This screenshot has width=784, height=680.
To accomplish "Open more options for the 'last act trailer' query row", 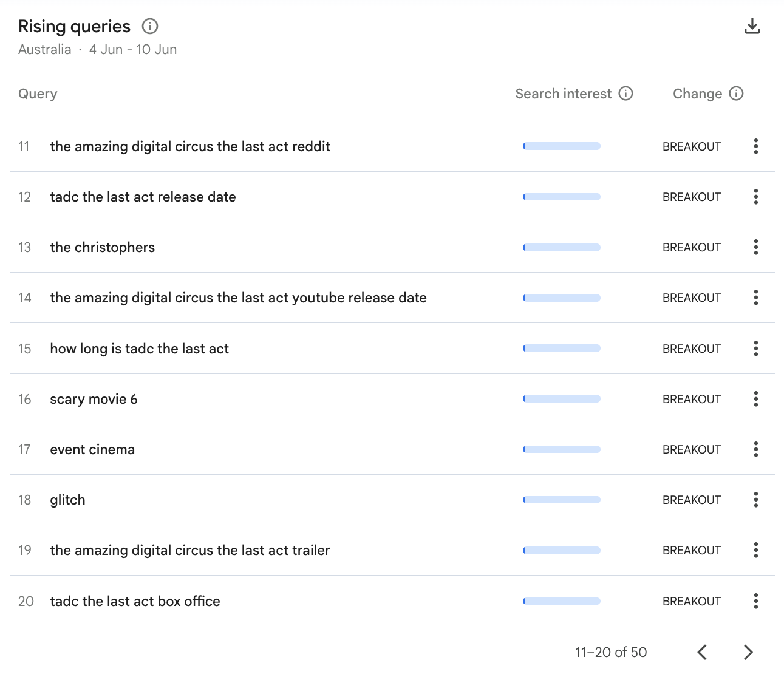I will (x=755, y=550).
